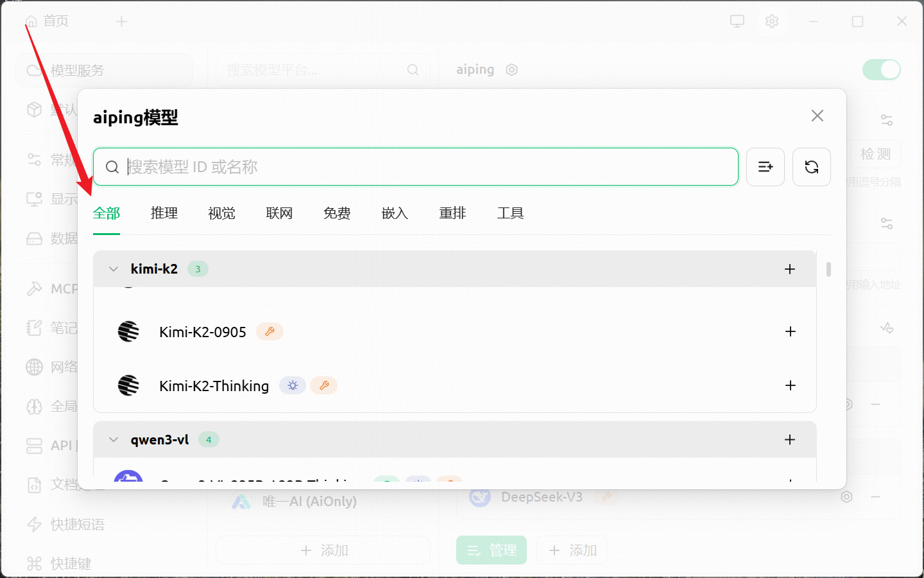This screenshot has width=924, height=578.
Task: Click the refresh model list icon
Action: point(811,167)
